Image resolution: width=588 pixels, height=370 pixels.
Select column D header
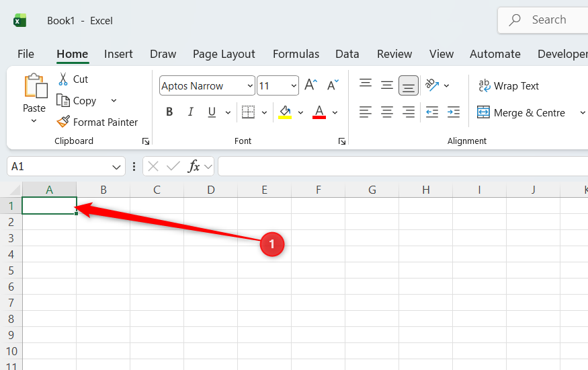[x=211, y=190]
